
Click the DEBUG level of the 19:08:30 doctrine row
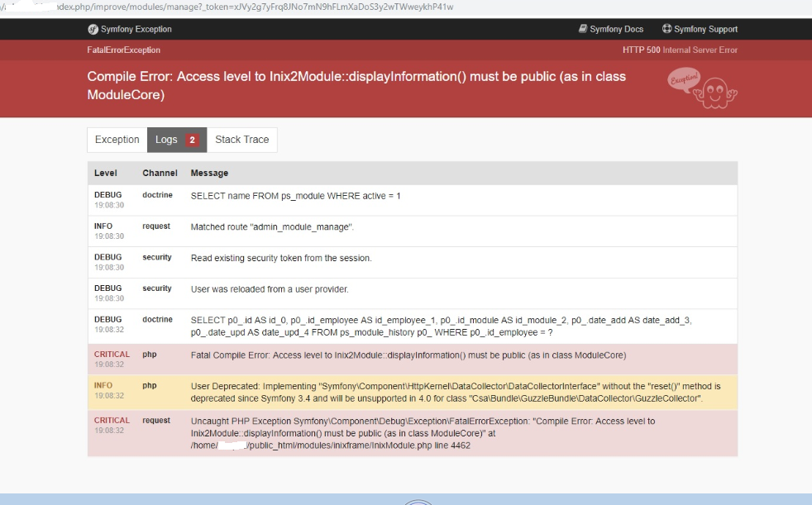pyautogui.click(x=107, y=195)
